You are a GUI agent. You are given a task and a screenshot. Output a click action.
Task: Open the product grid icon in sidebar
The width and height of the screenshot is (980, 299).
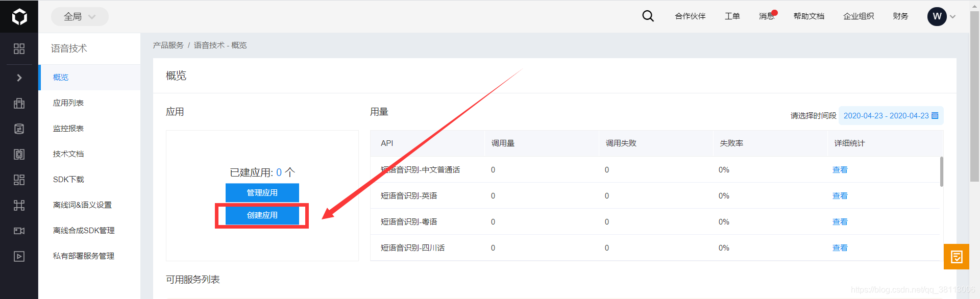tap(19, 48)
